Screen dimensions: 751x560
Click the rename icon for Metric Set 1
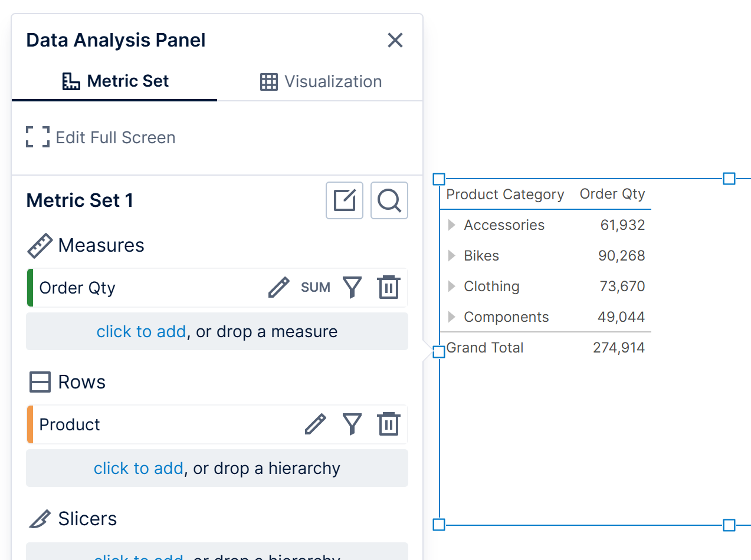(345, 200)
